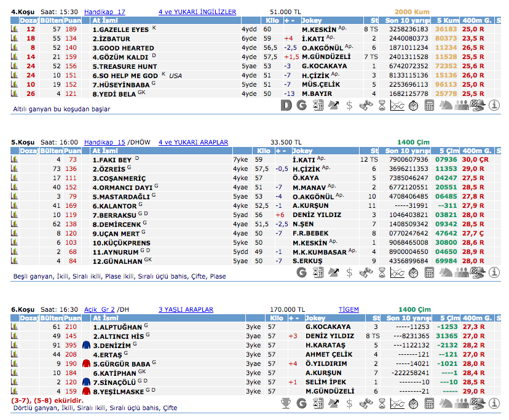Viewport: 509px width, 420px height.
Task: Open the 4 ve YUKARI ARAPLAR link
Action: (x=193, y=142)
